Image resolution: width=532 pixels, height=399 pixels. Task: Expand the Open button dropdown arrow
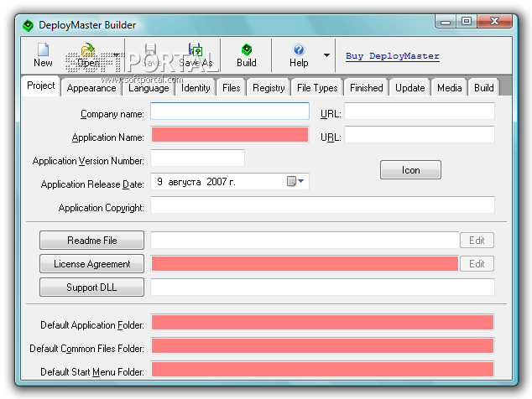pos(116,55)
